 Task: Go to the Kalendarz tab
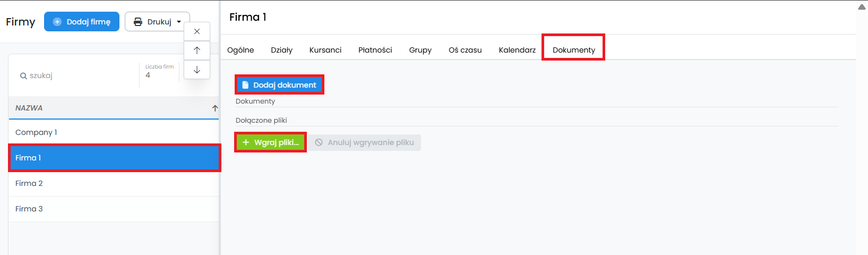click(517, 50)
